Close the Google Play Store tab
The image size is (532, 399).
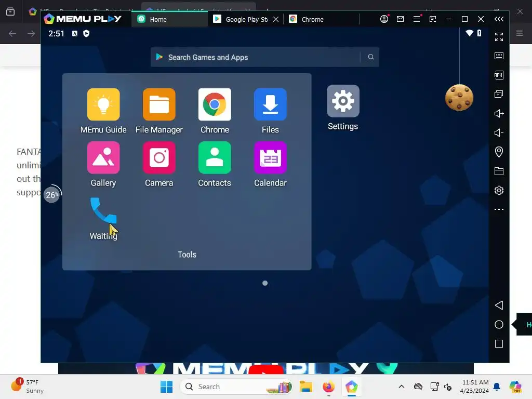click(x=276, y=19)
